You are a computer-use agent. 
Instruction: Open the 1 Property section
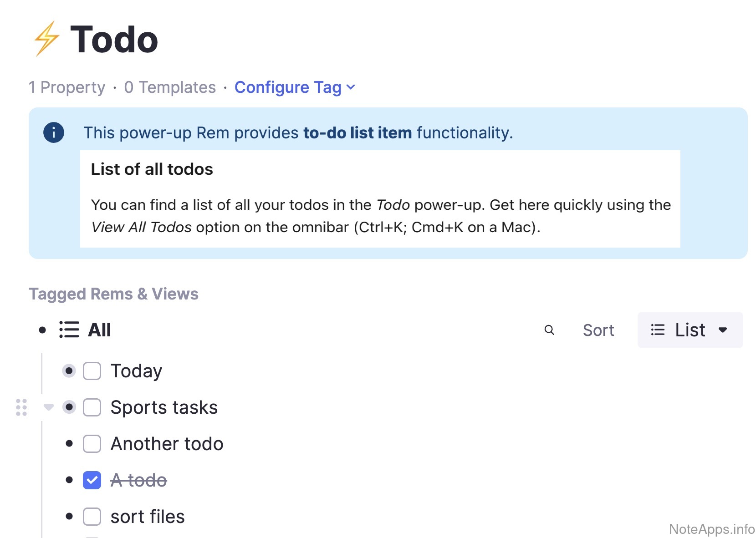67,87
